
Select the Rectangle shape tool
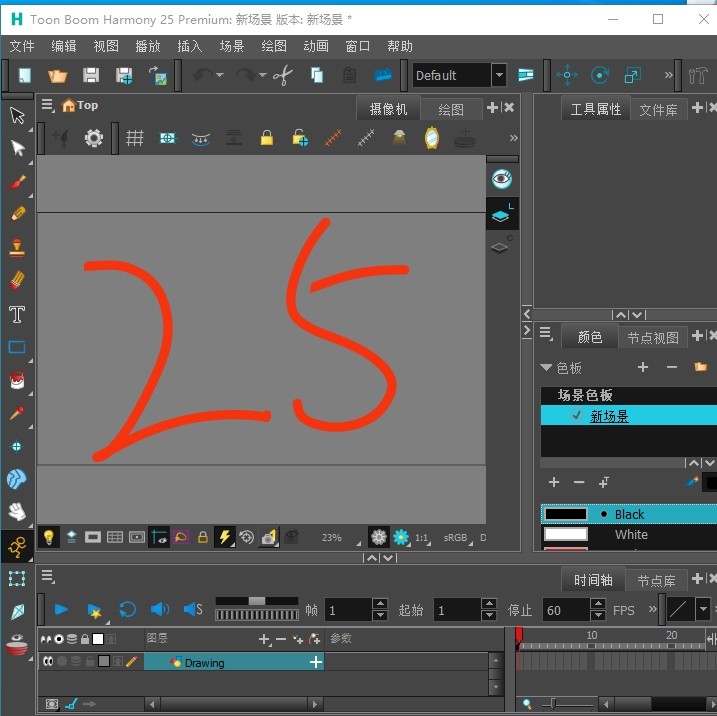click(x=17, y=347)
